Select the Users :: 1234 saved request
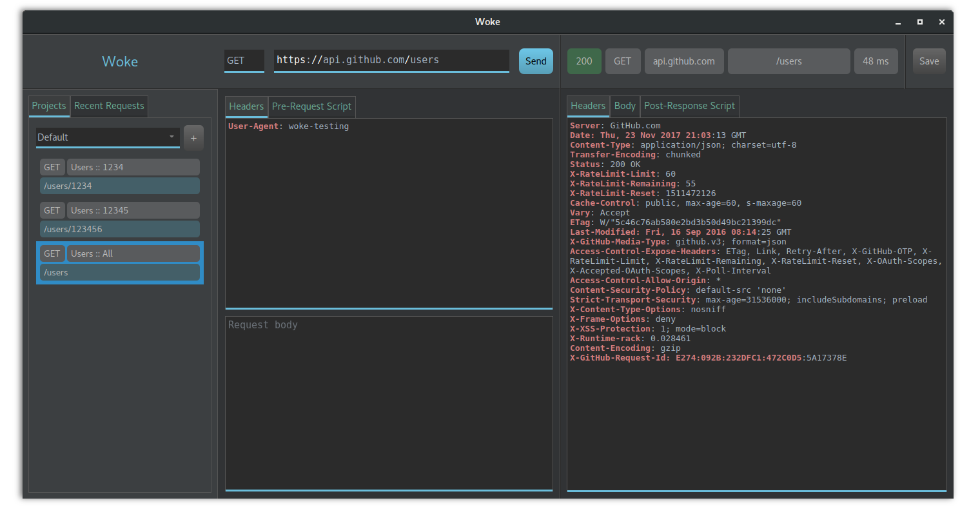The width and height of the screenshot is (980, 516). [x=133, y=167]
